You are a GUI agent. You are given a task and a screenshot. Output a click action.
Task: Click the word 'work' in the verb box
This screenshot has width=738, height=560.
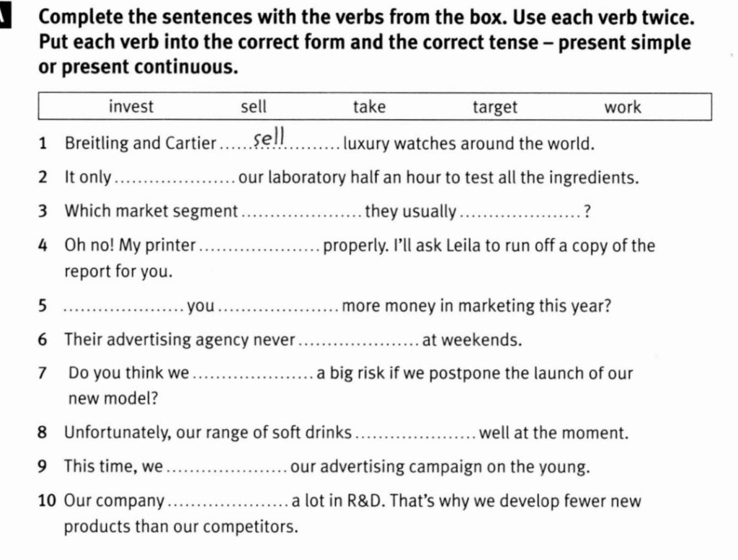[x=622, y=107]
